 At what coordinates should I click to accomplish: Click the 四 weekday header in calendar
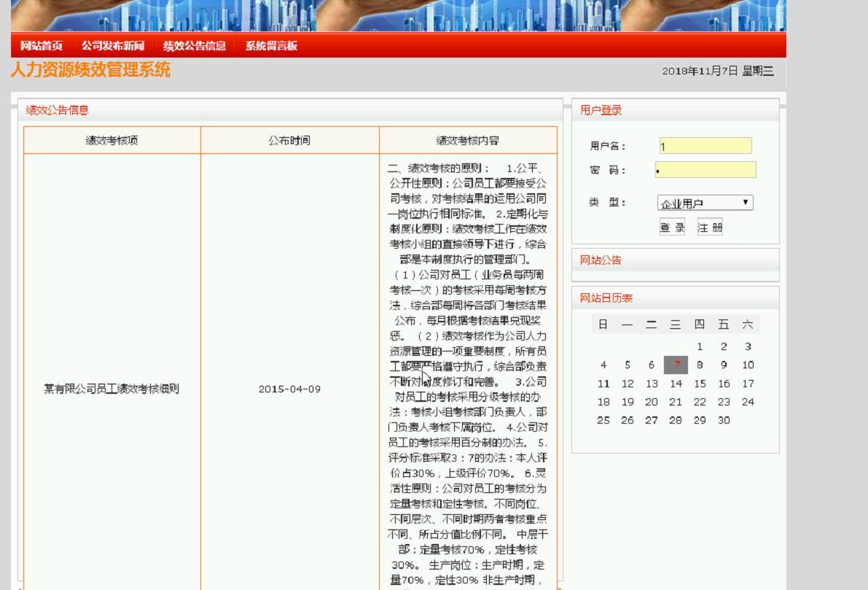[x=700, y=324]
